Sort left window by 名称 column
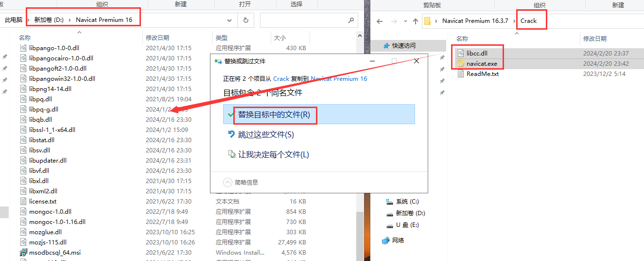Viewport: 644px width, 261px height. (x=25, y=37)
